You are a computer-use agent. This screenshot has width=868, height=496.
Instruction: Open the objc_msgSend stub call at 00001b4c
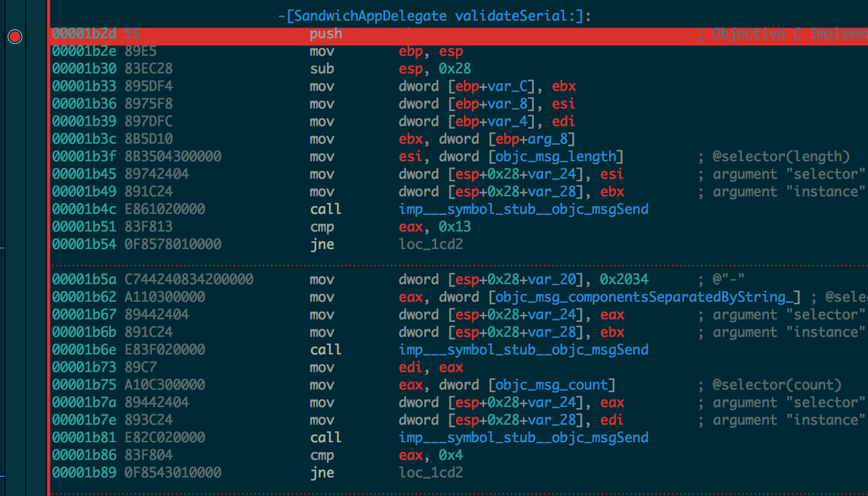523,209
